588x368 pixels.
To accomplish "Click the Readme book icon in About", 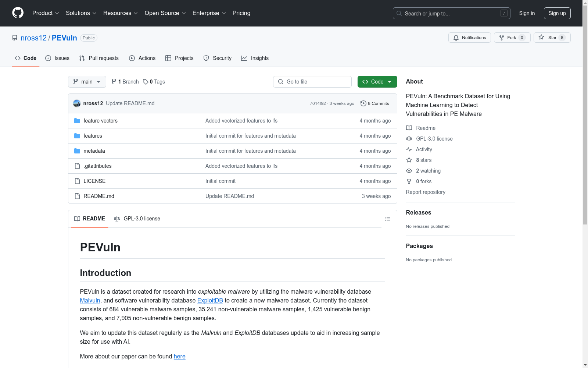I will [x=409, y=128].
